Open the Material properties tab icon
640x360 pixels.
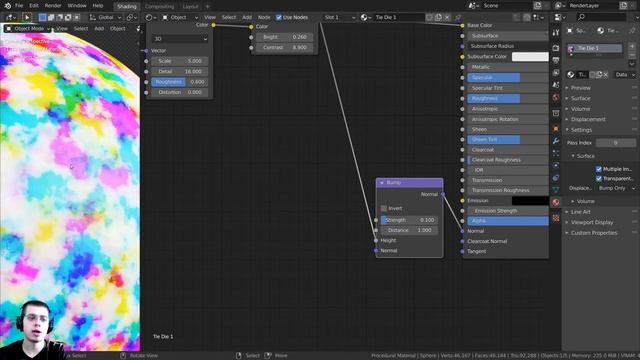coord(556,202)
